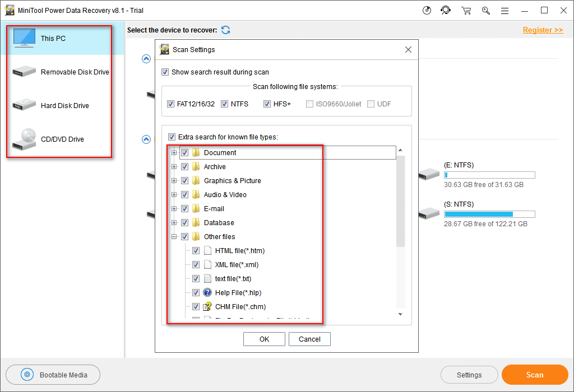Confirm scan settings with OK
Image resolution: width=574 pixels, height=392 pixels.
(x=264, y=339)
